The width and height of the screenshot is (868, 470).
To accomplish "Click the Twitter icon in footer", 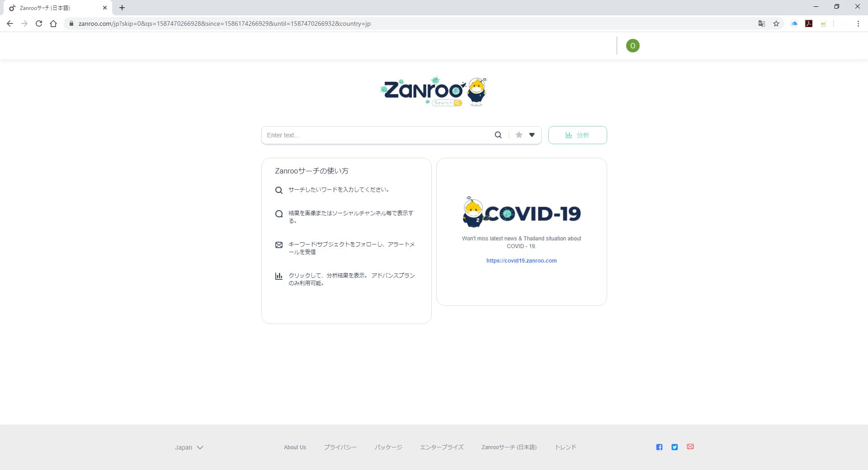I will tap(675, 447).
